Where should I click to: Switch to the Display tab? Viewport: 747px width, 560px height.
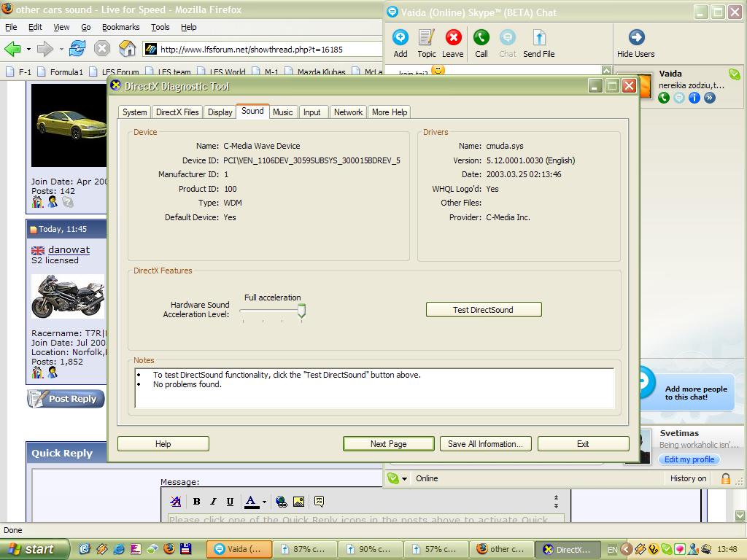click(220, 112)
